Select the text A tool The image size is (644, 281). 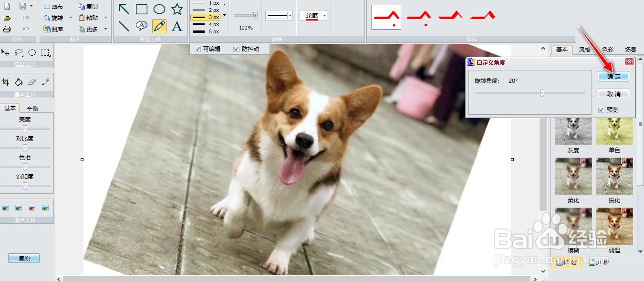pyautogui.click(x=177, y=26)
